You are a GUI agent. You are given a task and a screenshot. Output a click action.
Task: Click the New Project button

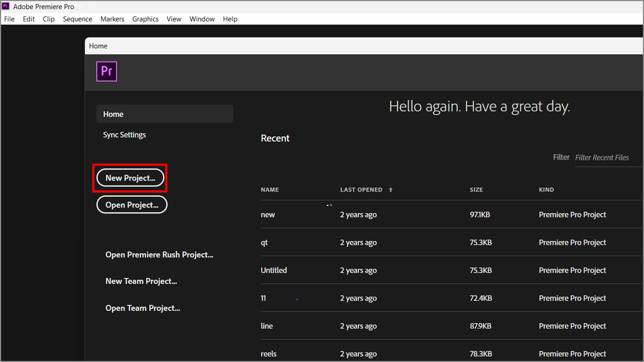(x=130, y=178)
